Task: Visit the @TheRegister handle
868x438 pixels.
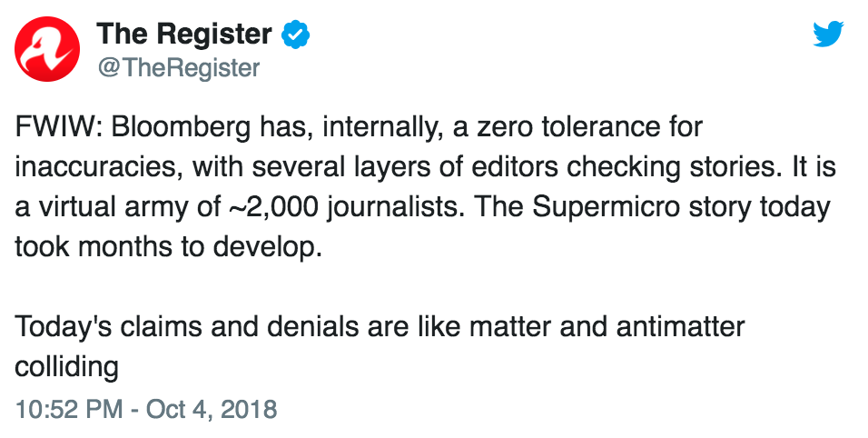Action: [x=178, y=68]
